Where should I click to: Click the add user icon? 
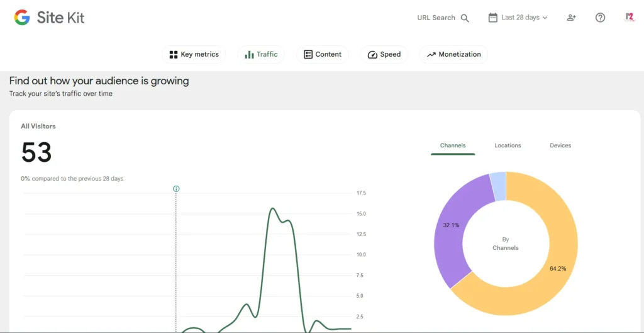[x=571, y=18]
